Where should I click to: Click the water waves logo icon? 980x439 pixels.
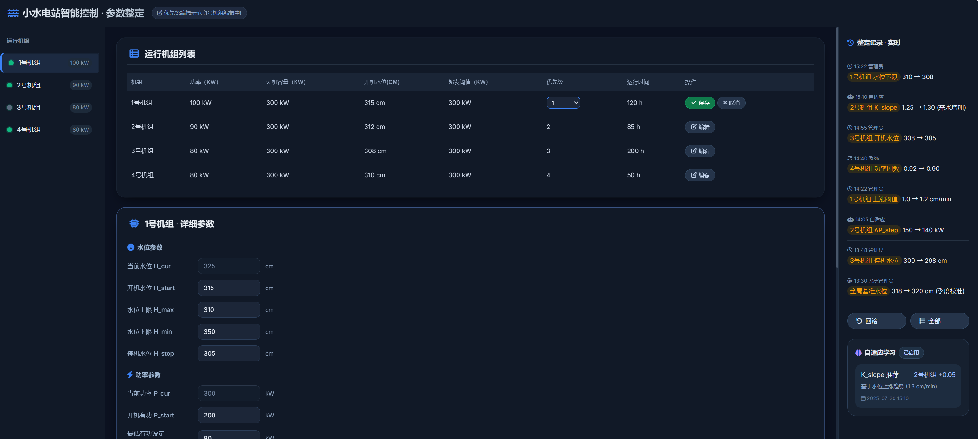pyautogui.click(x=13, y=13)
